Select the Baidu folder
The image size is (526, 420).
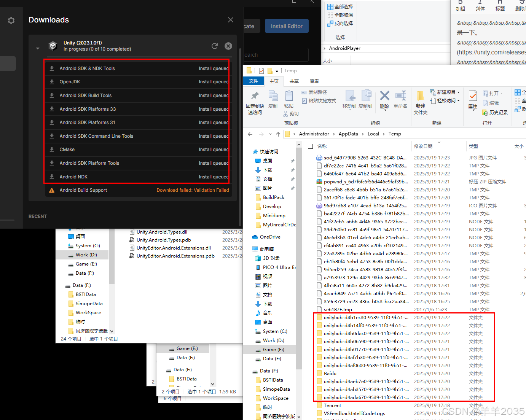[330, 374]
